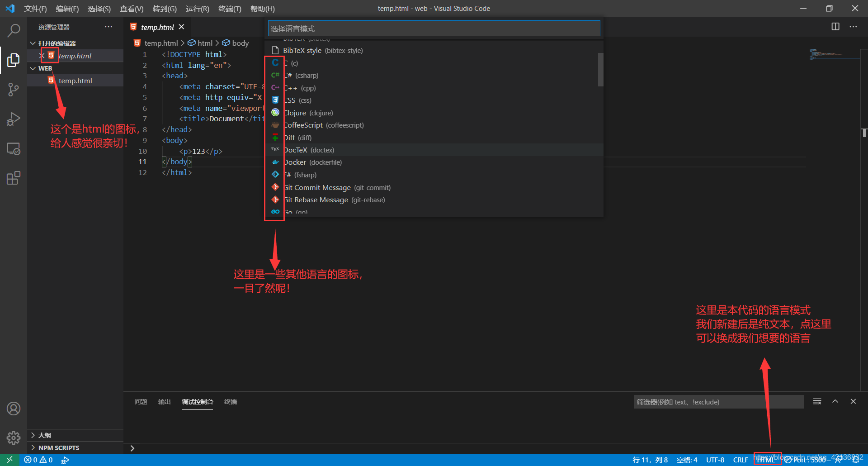Screen dimensions: 868x466
Task: Change indentation spaces in status bar
Action: coord(687,460)
